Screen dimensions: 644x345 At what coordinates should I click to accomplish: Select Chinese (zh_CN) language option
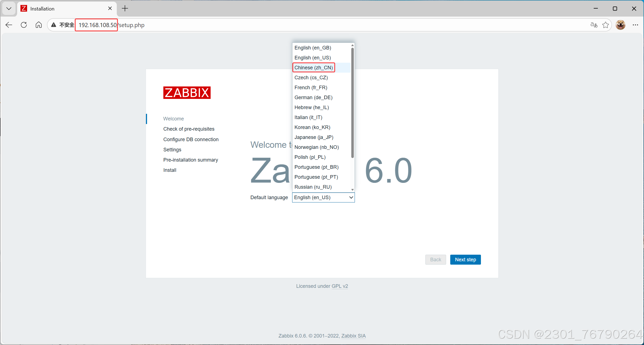tap(321, 68)
